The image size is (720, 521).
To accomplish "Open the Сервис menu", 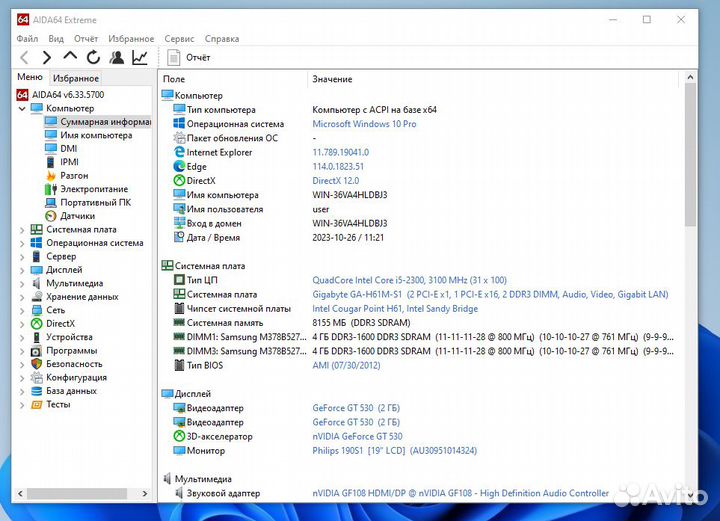I will coord(179,39).
